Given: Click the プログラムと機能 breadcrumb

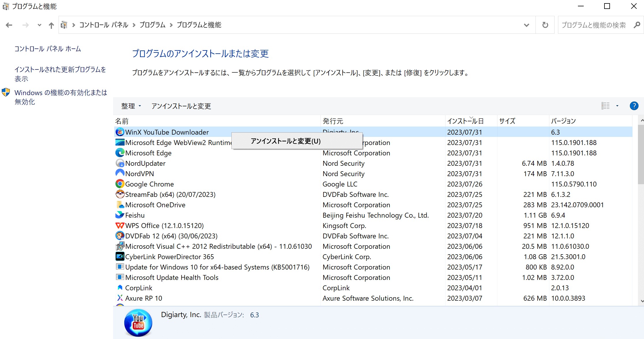Looking at the screenshot, I should click(x=199, y=25).
